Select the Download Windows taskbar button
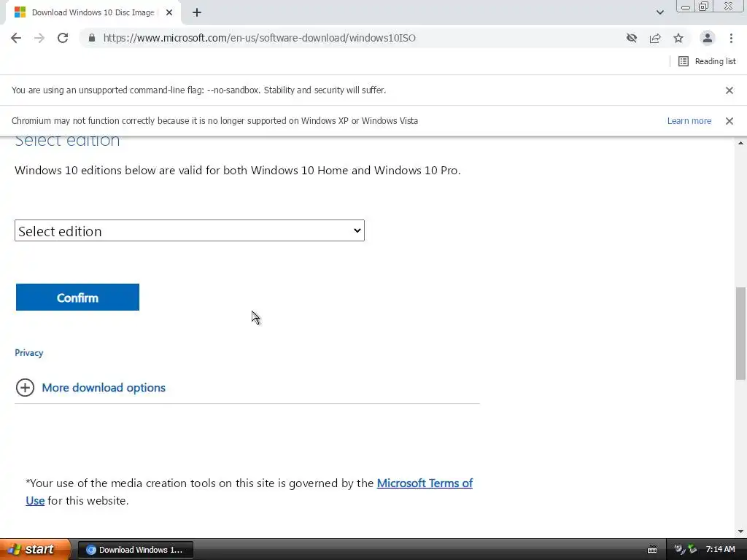The image size is (747, 560). tap(135, 550)
